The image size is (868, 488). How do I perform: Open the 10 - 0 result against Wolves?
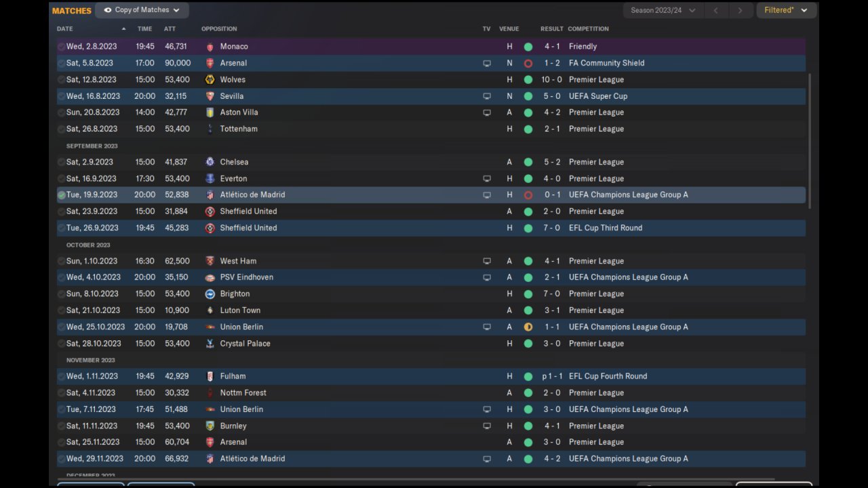pyautogui.click(x=551, y=79)
